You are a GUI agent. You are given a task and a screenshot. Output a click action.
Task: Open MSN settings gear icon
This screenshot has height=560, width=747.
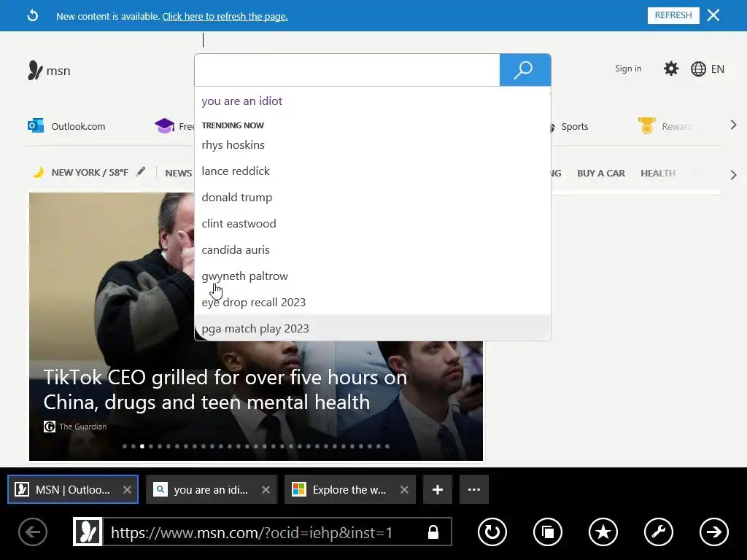click(x=671, y=69)
